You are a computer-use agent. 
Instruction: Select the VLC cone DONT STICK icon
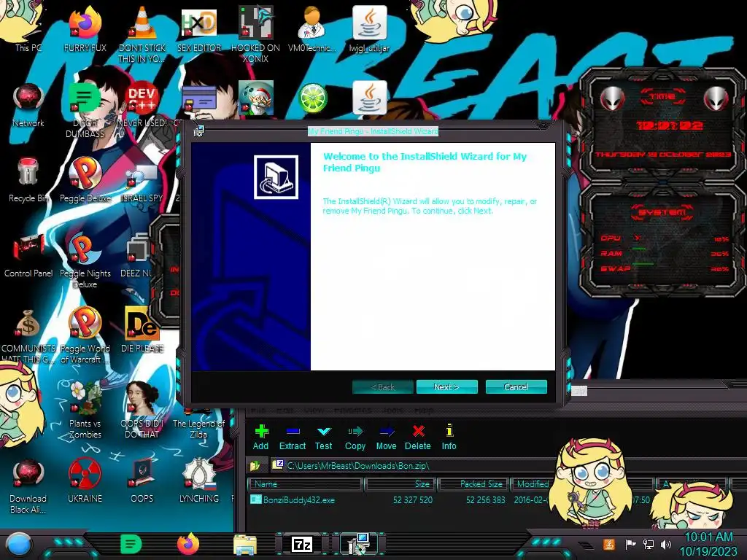[x=142, y=34]
